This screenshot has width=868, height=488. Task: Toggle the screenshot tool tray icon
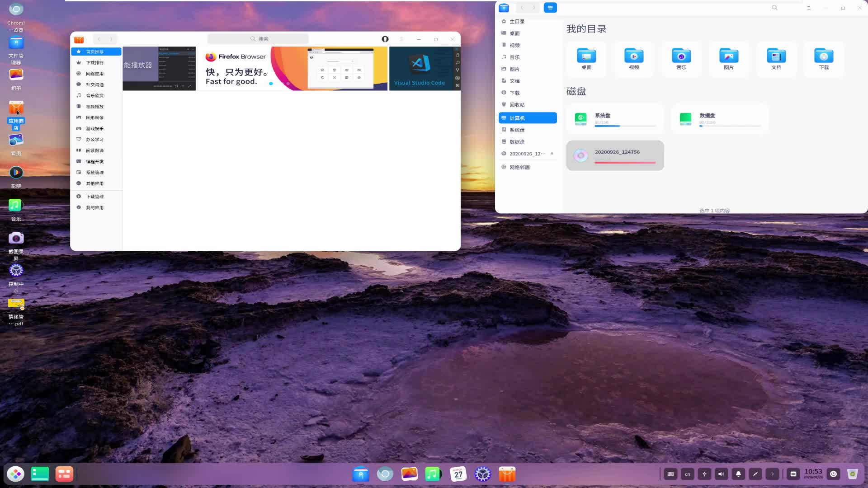pyautogui.click(x=755, y=474)
